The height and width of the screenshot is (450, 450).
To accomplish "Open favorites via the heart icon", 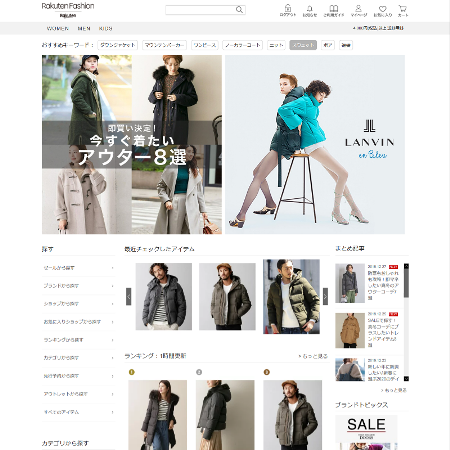I will pos(383,10).
